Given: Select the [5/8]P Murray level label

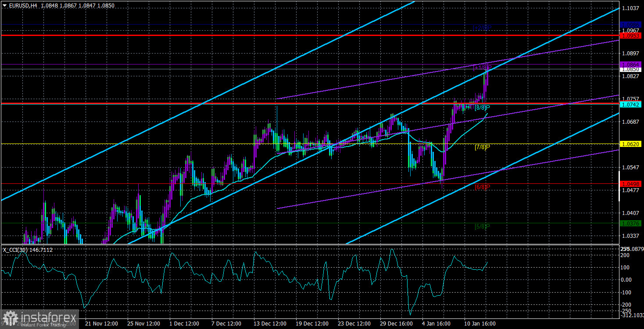Looking at the screenshot, I should (482, 226).
